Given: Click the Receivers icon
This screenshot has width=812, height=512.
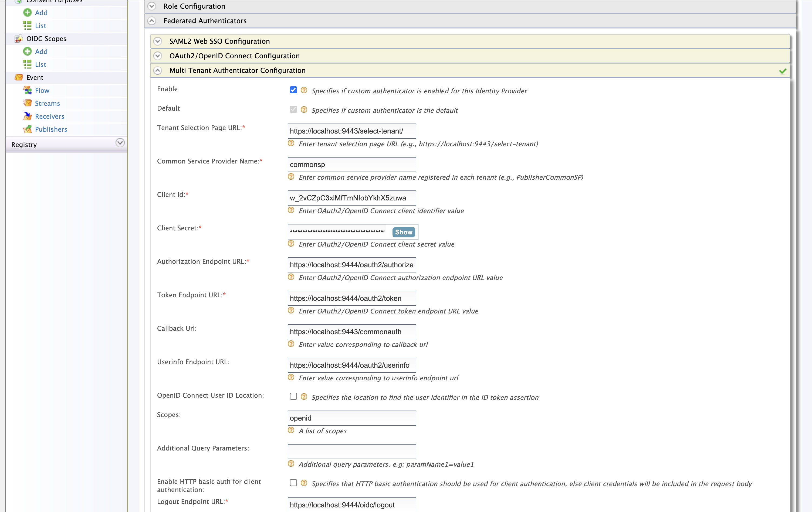Looking at the screenshot, I should click(27, 116).
